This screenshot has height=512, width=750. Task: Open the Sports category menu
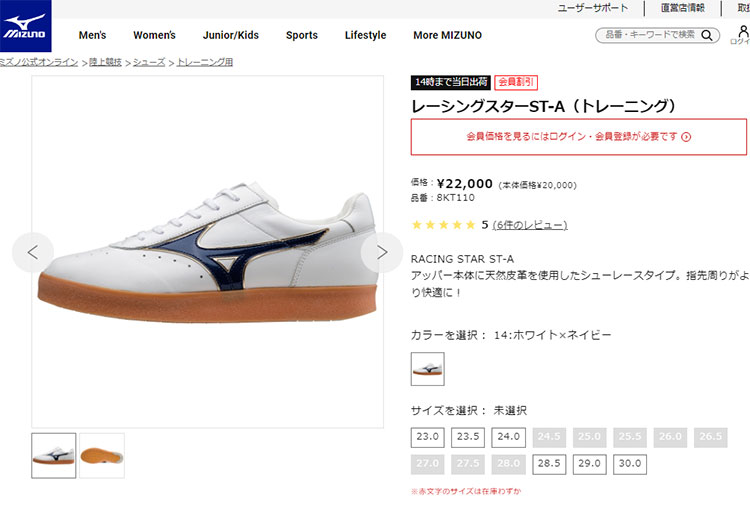click(301, 35)
